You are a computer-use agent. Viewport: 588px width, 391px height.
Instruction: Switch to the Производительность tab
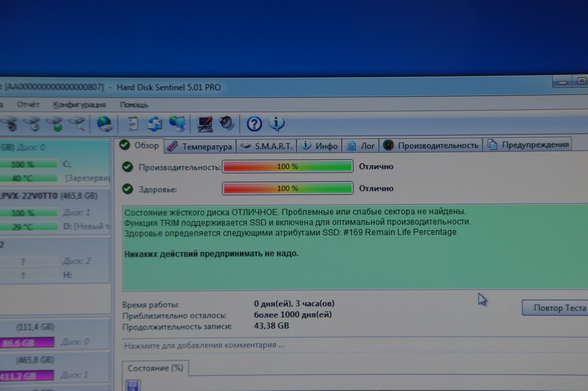[431, 145]
